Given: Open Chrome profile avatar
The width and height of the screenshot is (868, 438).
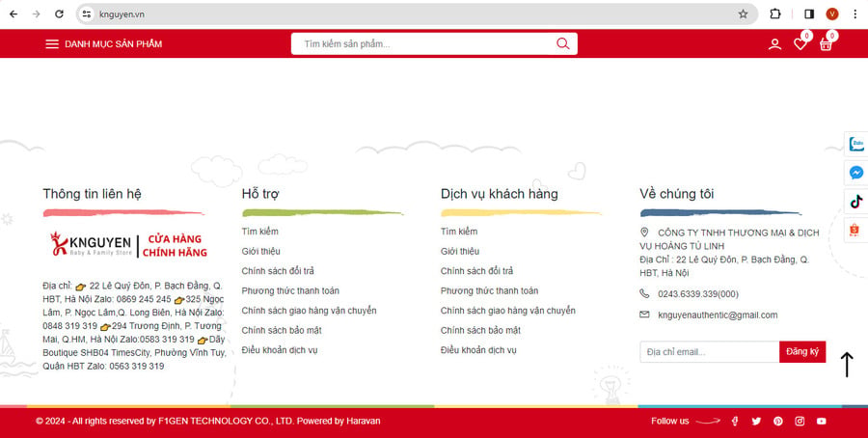Looking at the screenshot, I should [x=832, y=14].
